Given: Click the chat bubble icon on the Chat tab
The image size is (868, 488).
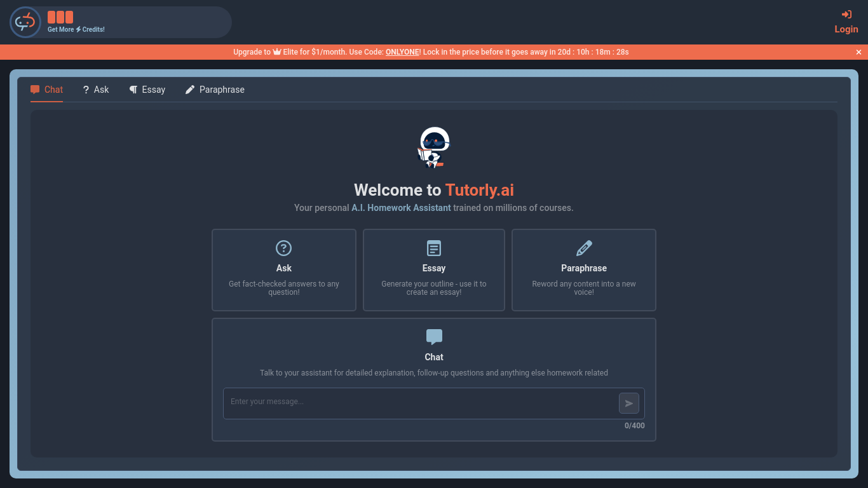Looking at the screenshot, I should pyautogui.click(x=35, y=89).
